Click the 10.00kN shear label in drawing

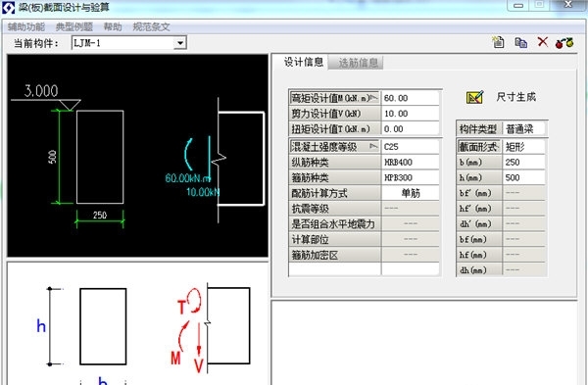pyautogui.click(x=203, y=192)
